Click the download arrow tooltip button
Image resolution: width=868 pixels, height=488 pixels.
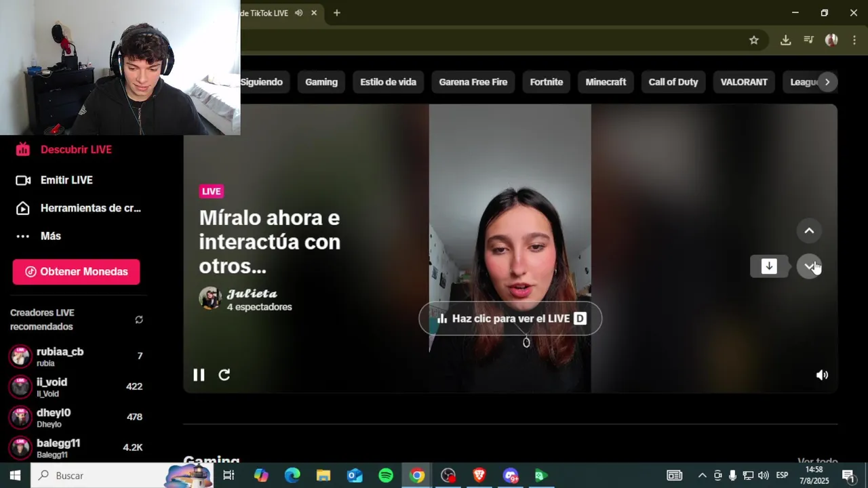(x=769, y=266)
